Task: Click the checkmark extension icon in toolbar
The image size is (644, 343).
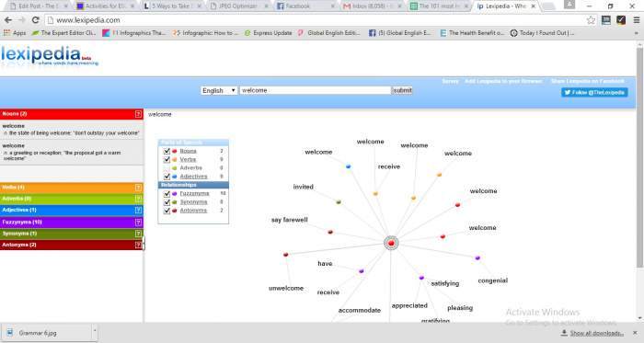Action: (x=621, y=20)
